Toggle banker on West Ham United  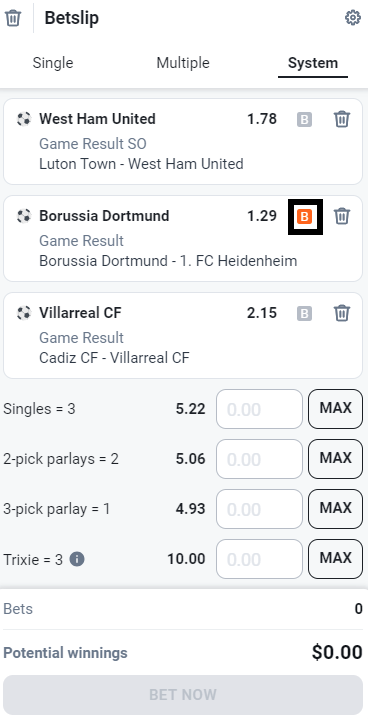(304, 120)
